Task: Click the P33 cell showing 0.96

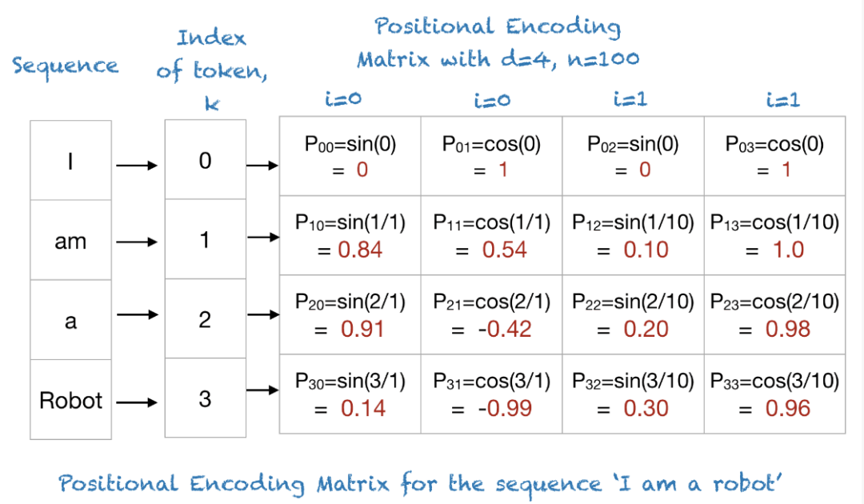Action: [774, 394]
